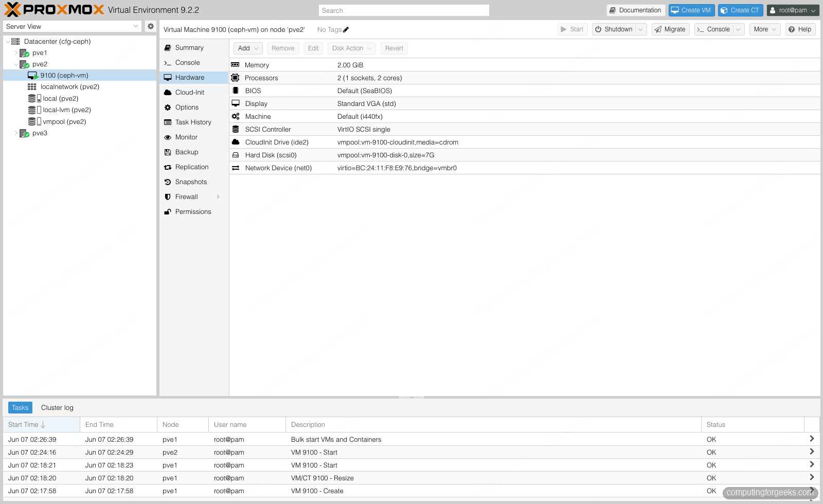Open the Disk Action dropdown
The width and height of the screenshot is (823, 504).
coord(352,48)
